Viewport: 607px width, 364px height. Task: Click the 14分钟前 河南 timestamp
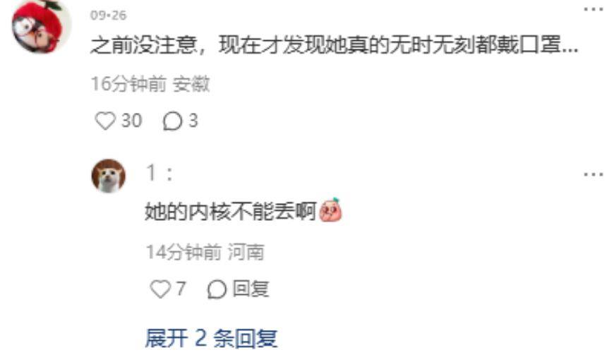point(205,253)
